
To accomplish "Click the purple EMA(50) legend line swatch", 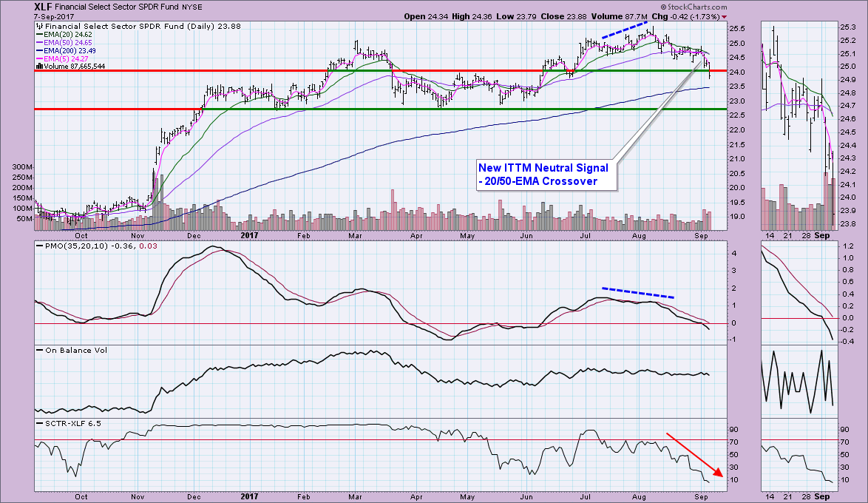I will click(38, 43).
